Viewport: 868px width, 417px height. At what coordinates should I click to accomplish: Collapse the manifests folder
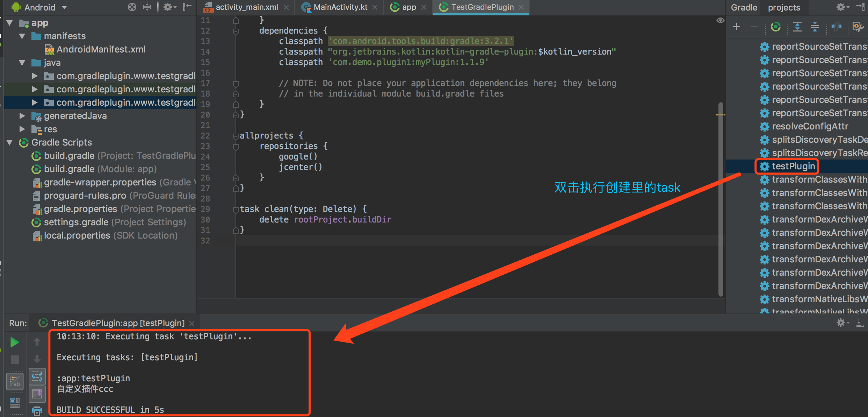22,36
